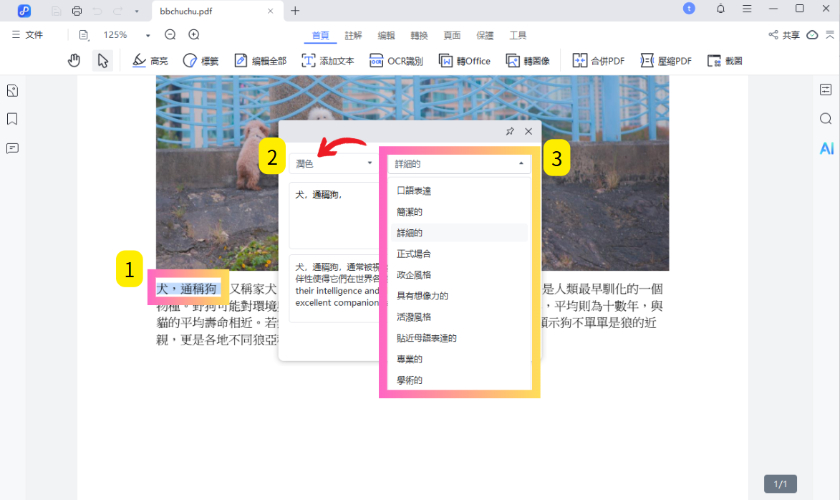Click the undo arrow in title bar
This screenshot has width=840, height=500.
98,11
